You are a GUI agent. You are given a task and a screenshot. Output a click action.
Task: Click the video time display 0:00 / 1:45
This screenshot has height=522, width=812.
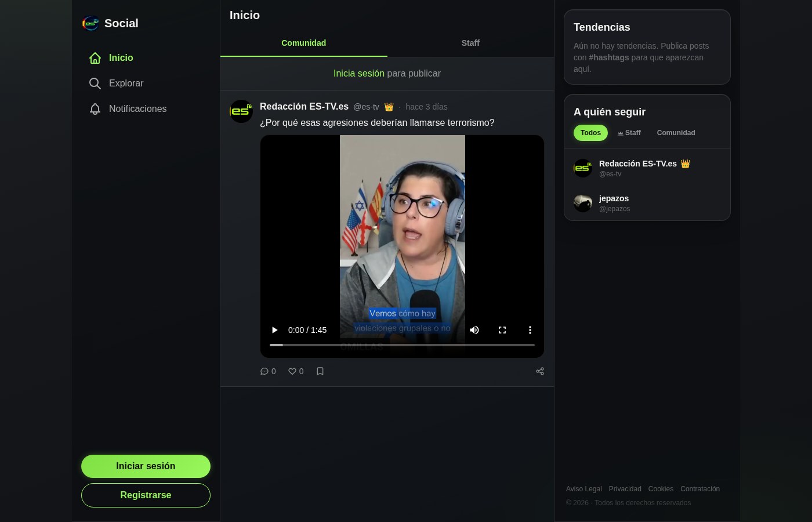(x=307, y=330)
